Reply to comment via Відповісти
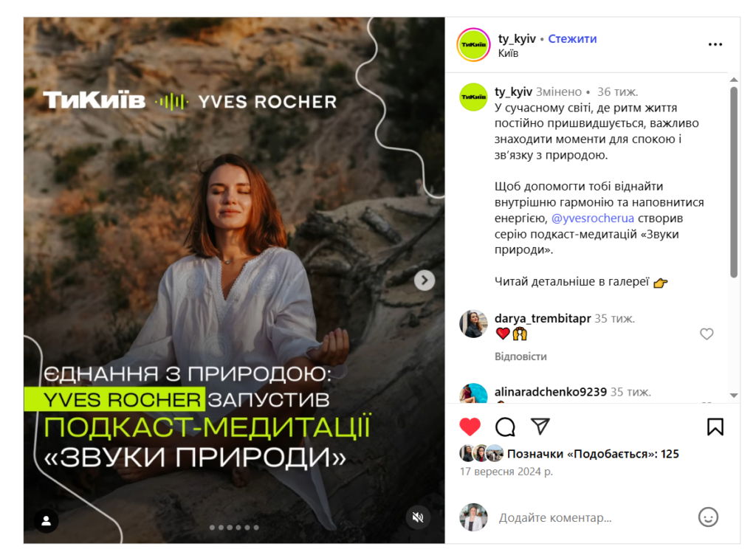756x555 pixels. tap(520, 356)
